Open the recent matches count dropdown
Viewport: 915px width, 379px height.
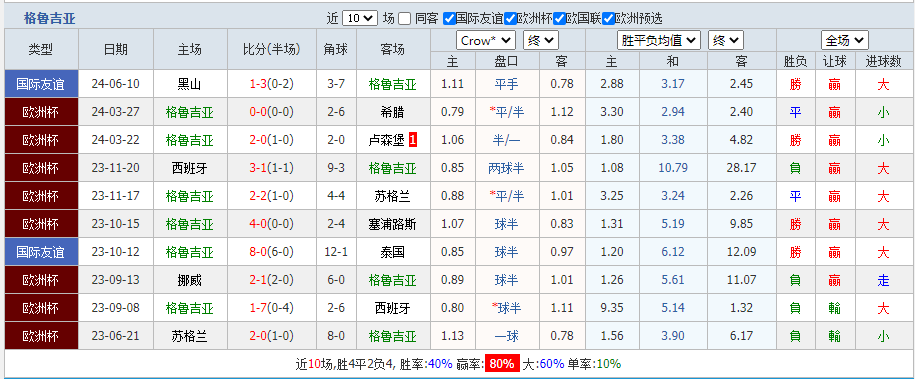[x=359, y=18]
